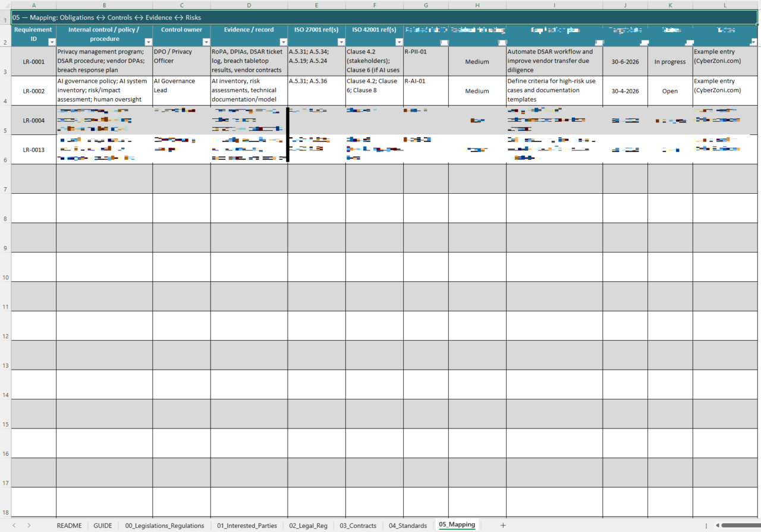761x532 pixels.
Task: Expand the filter dropdown on Internal control column
Action: [148, 42]
